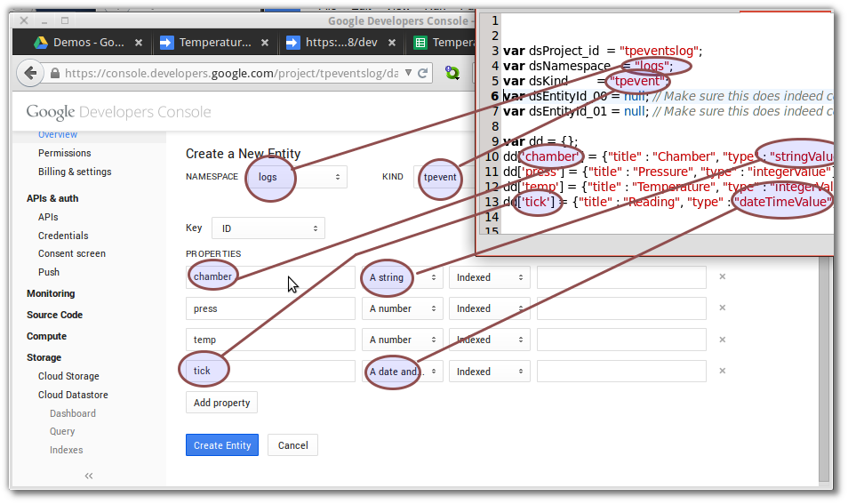Screen dimensions: 848x504
Task: Click the Google Developers Console logo
Action: click(x=118, y=112)
